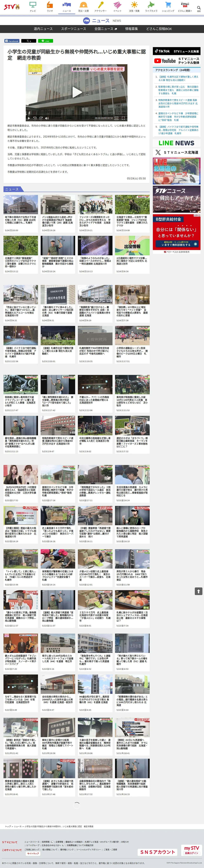The width and height of the screenshot is (204, 868).
Task: Open the クマ出没情報 thumbnail
Action: click(x=132, y=245)
